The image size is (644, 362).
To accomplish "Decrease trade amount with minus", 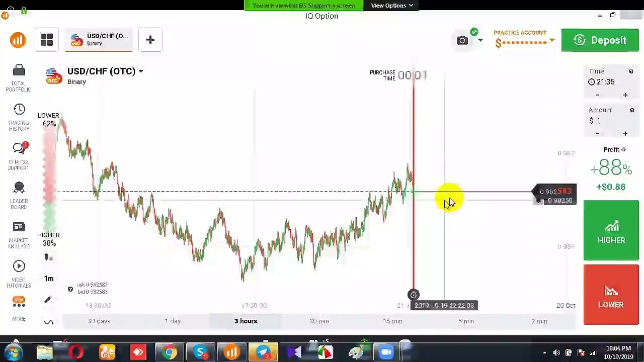I will click(x=597, y=134).
